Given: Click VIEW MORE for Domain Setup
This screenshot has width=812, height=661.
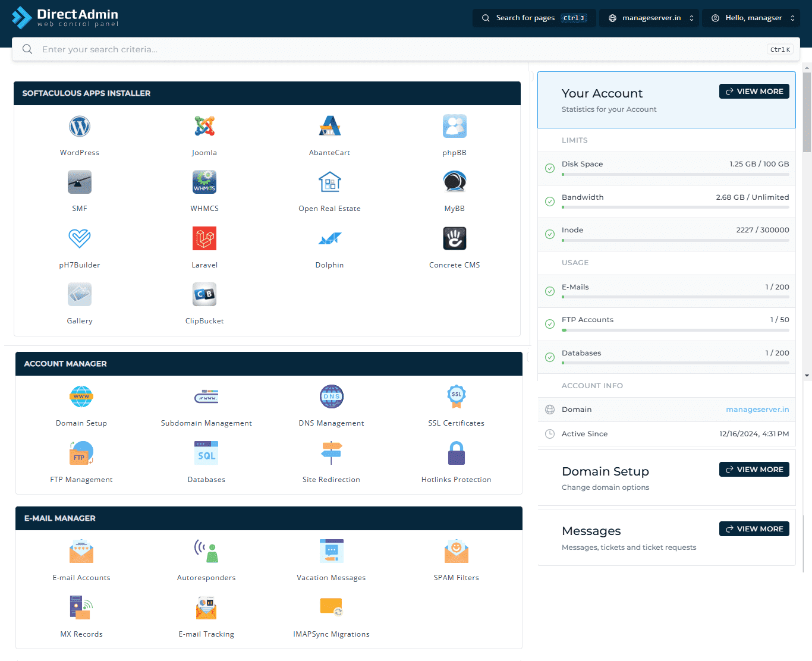Looking at the screenshot, I should pyautogui.click(x=754, y=470).
